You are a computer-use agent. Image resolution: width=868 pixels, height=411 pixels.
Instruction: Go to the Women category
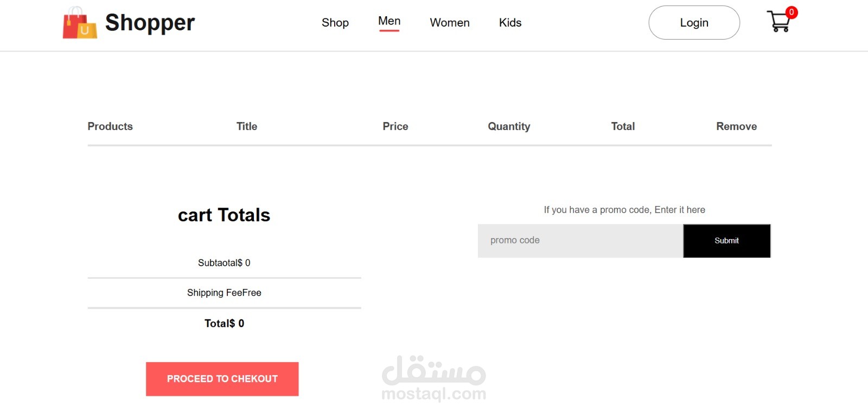[x=449, y=23]
